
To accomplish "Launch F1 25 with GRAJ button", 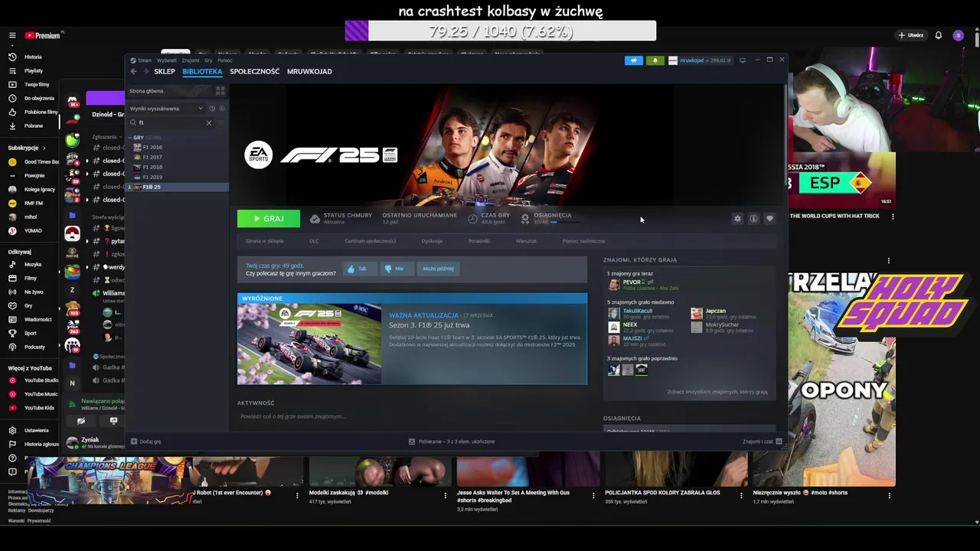I will (269, 219).
